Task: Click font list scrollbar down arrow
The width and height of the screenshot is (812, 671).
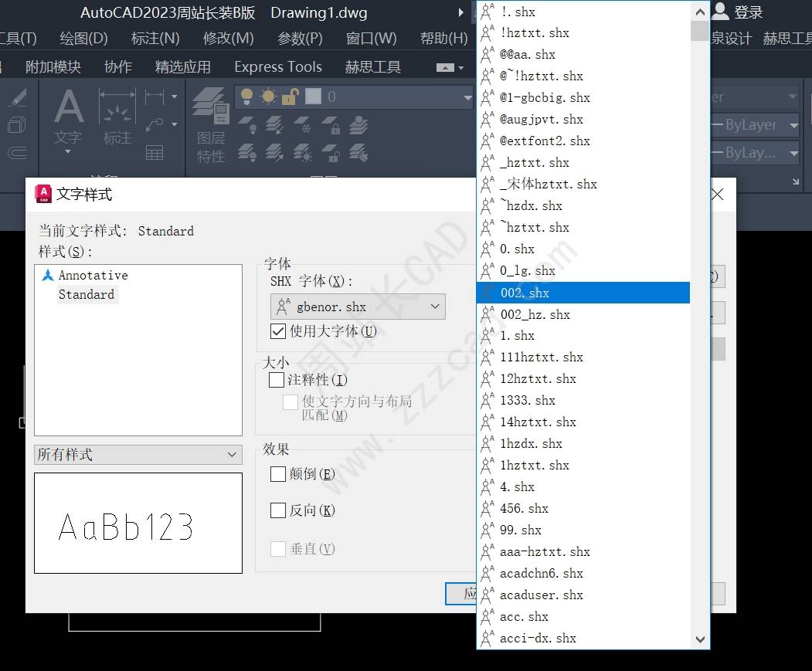Action: point(700,639)
